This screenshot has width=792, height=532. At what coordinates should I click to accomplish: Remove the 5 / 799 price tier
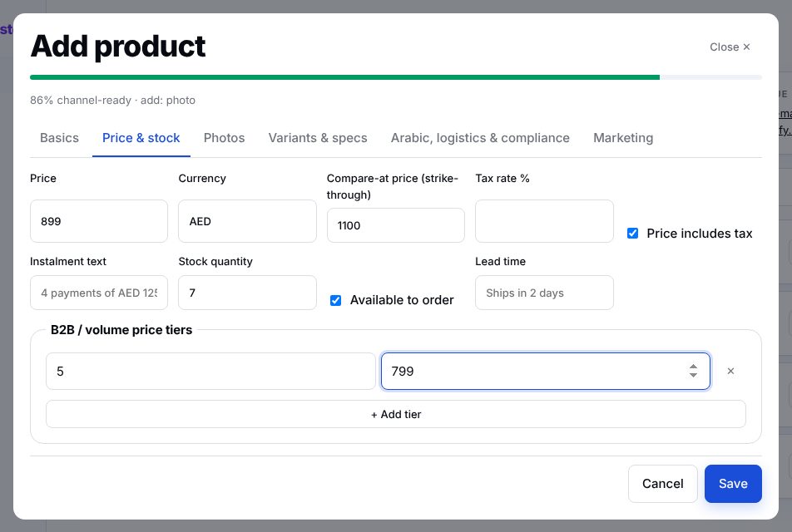tap(730, 371)
